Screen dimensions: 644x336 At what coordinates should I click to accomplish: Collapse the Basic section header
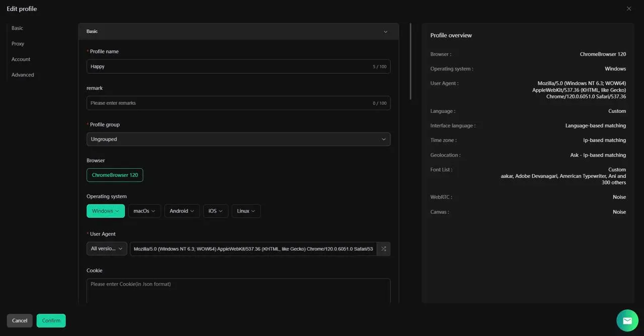(385, 31)
